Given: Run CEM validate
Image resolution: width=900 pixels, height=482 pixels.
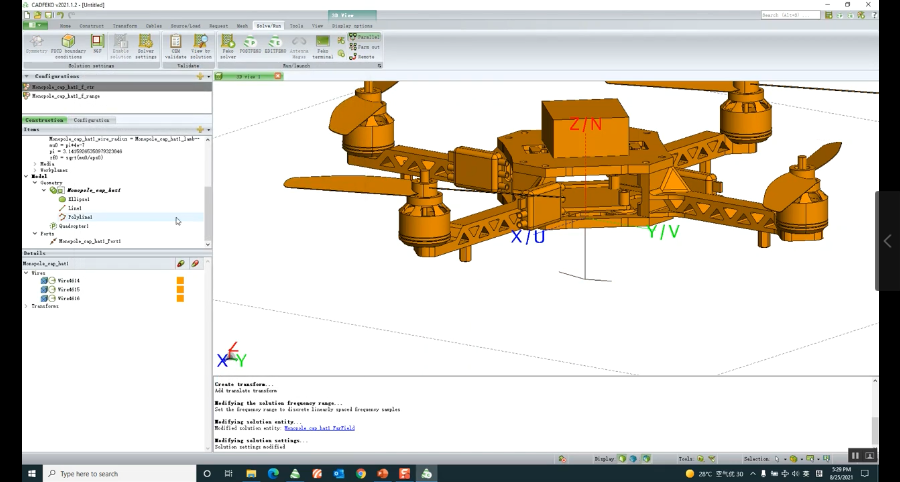Looking at the screenshot, I should (x=176, y=46).
